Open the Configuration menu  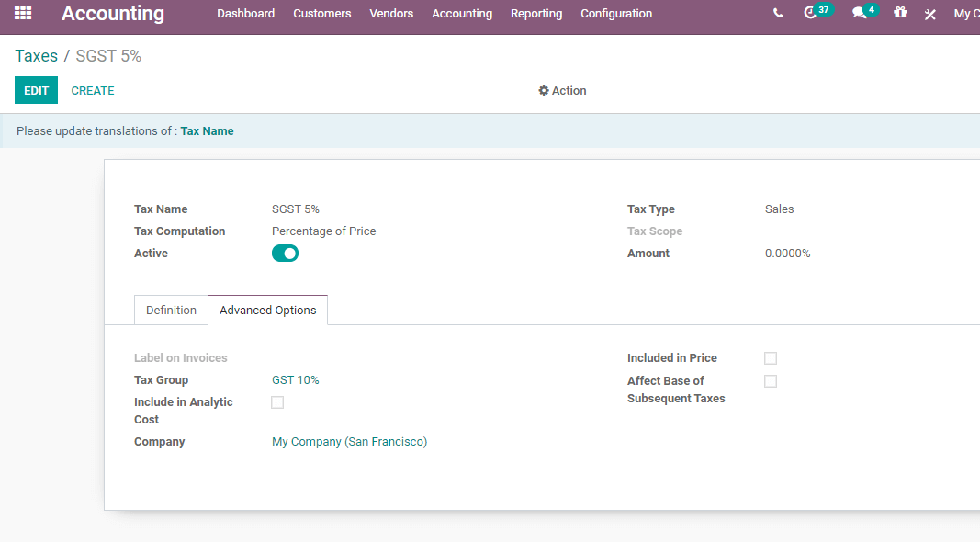point(616,13)
